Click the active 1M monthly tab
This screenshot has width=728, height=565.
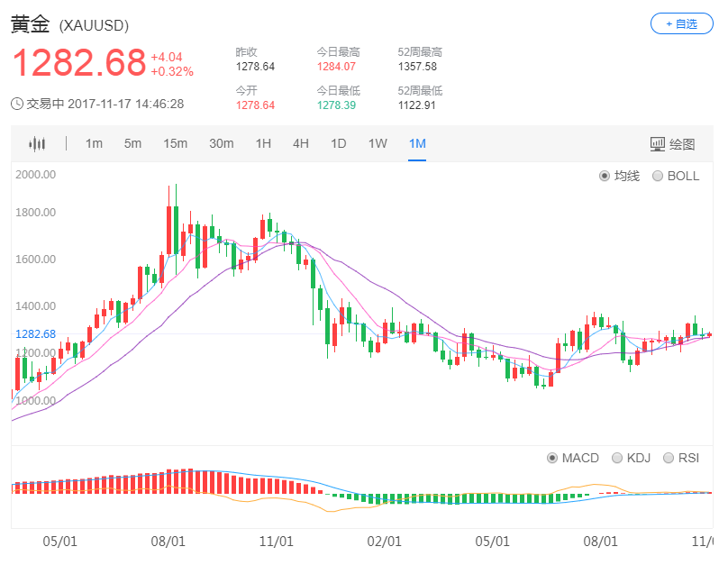[416, 143]
